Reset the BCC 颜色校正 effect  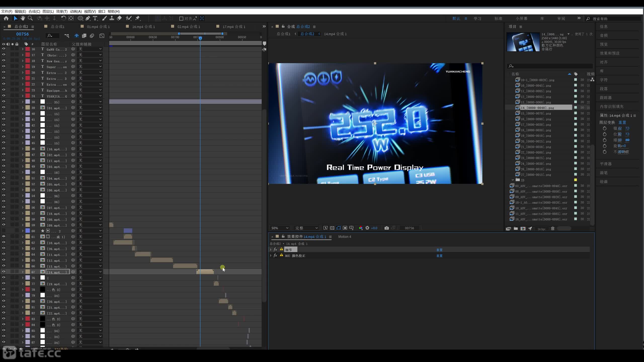point(439,256)
